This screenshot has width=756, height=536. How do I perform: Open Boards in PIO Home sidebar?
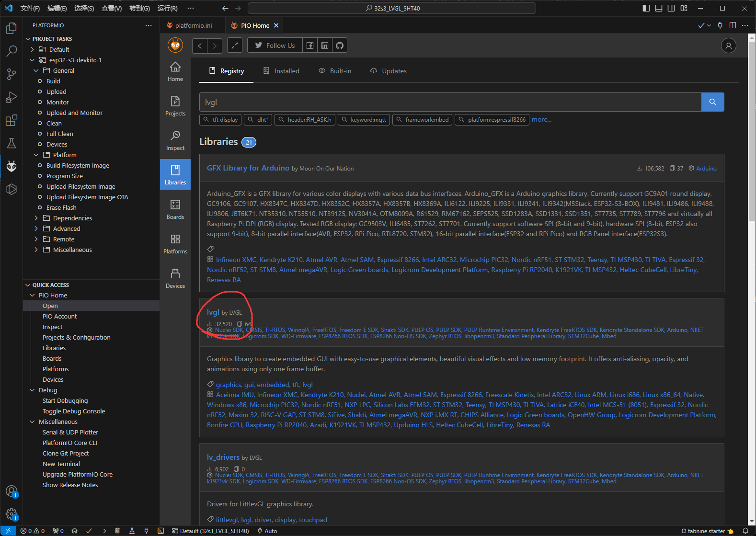point(175,210)
